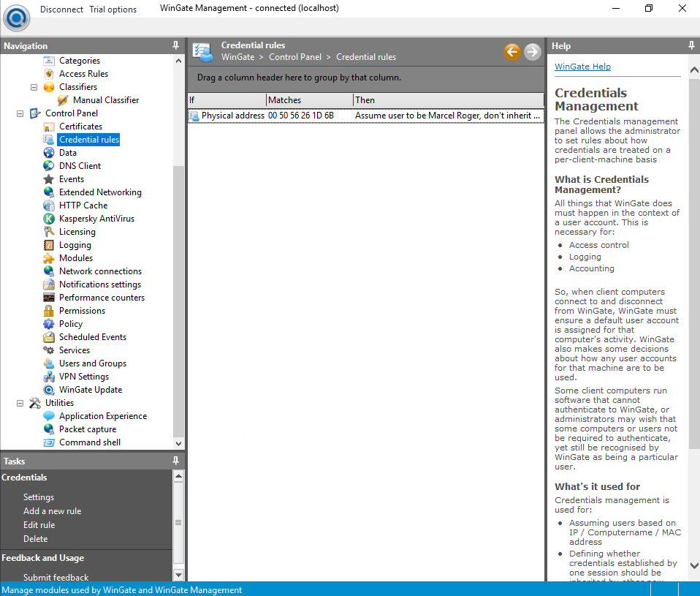Viewport: 700px width, 596px height.
Task: Toggle the Help panel pin
Action: coord(691,45)
